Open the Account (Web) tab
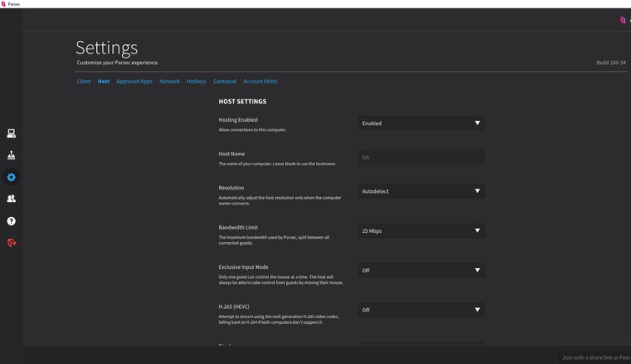 coord(261,81)
